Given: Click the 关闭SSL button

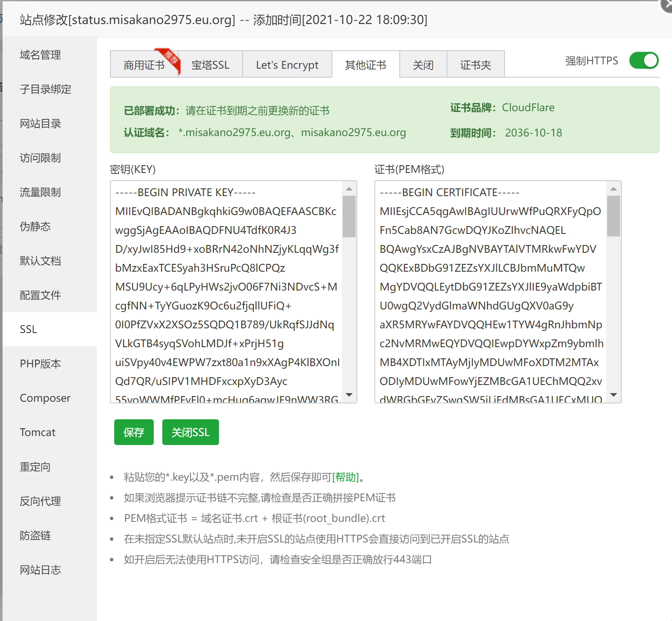Looking at the screenshot, I should point(190,432).
